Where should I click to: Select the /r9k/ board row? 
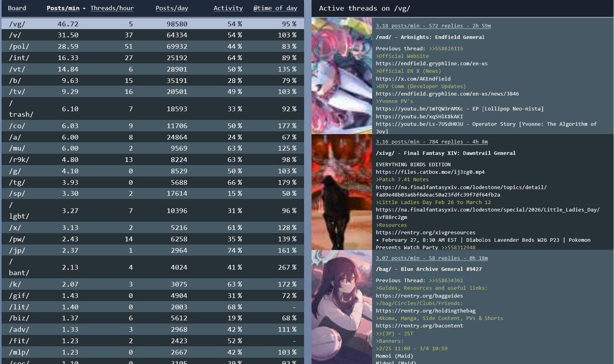(x=153, y=160)
